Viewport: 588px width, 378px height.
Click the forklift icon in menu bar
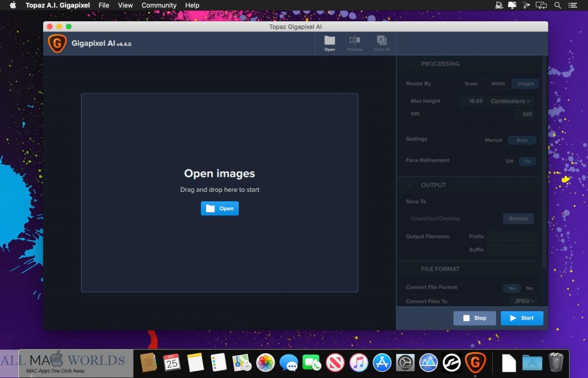pyautogui.click(x=499, y=5)
